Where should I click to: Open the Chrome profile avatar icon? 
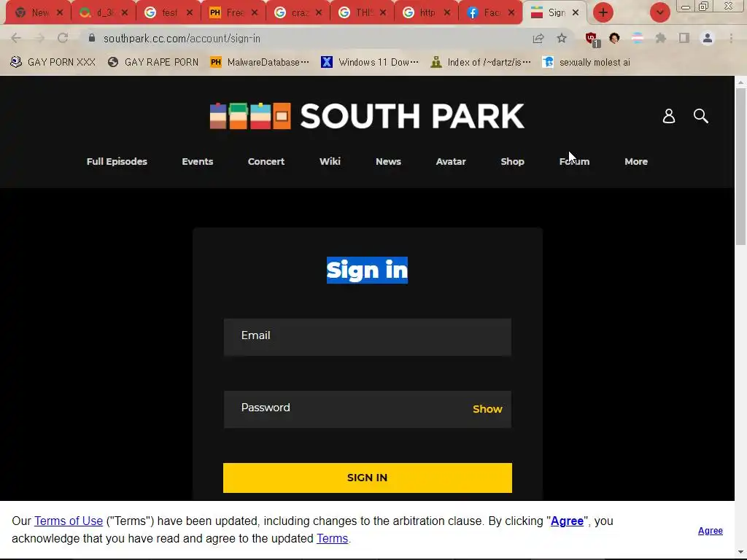[x=708, y=38]
